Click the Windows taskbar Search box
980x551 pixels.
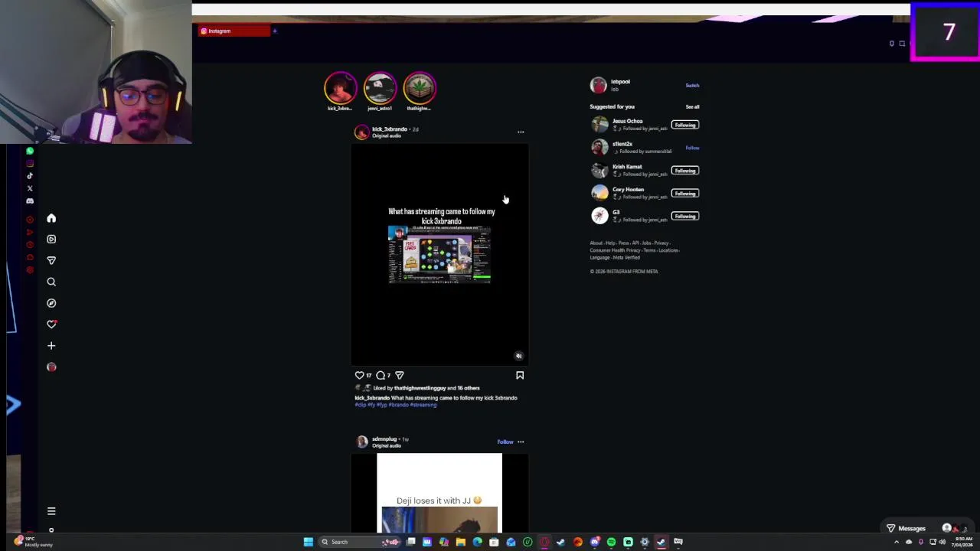point(360,542)
